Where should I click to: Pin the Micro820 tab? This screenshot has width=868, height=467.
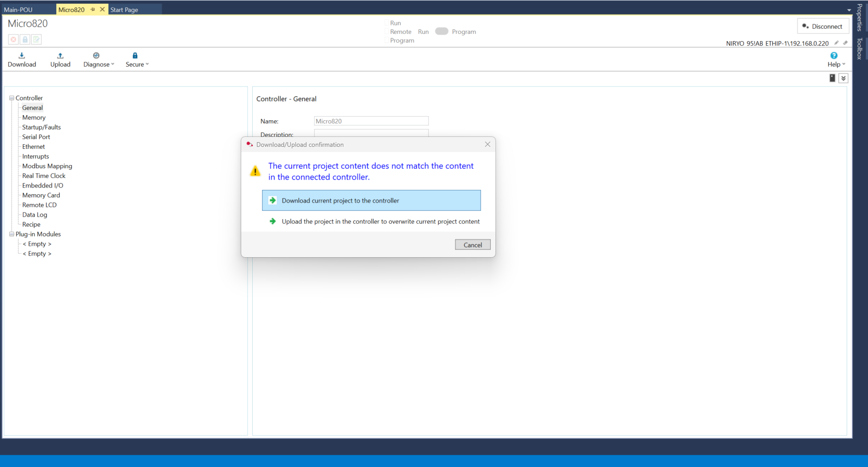[x=93, y=9]
